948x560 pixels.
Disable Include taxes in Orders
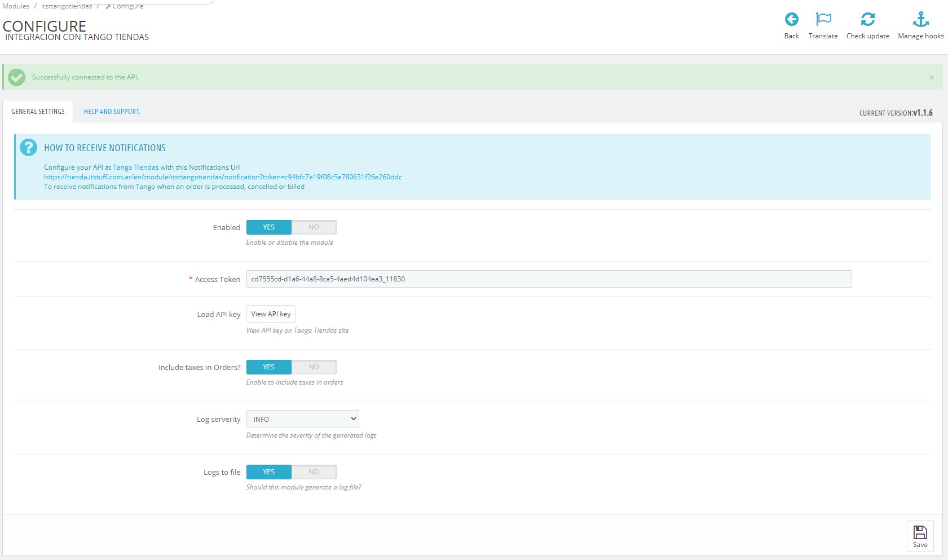coord(314,367)
